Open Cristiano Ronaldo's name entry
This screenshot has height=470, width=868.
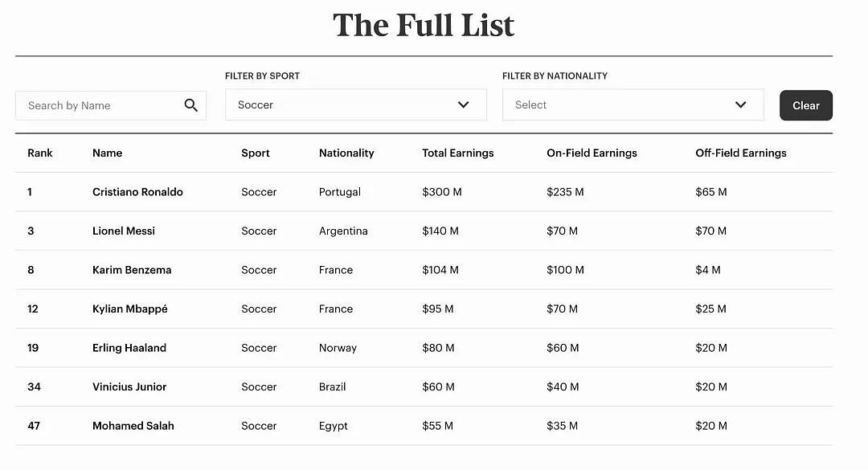[138, 192]
